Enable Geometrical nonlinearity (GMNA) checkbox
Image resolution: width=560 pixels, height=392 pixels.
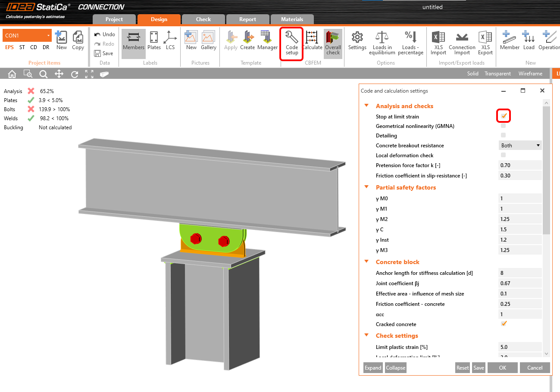pos(503,126)
